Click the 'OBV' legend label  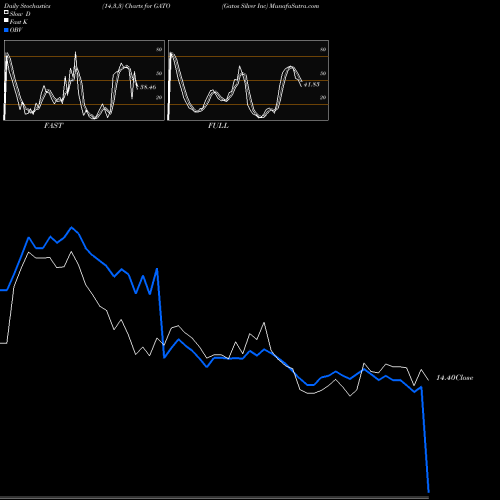coord(16,30)
